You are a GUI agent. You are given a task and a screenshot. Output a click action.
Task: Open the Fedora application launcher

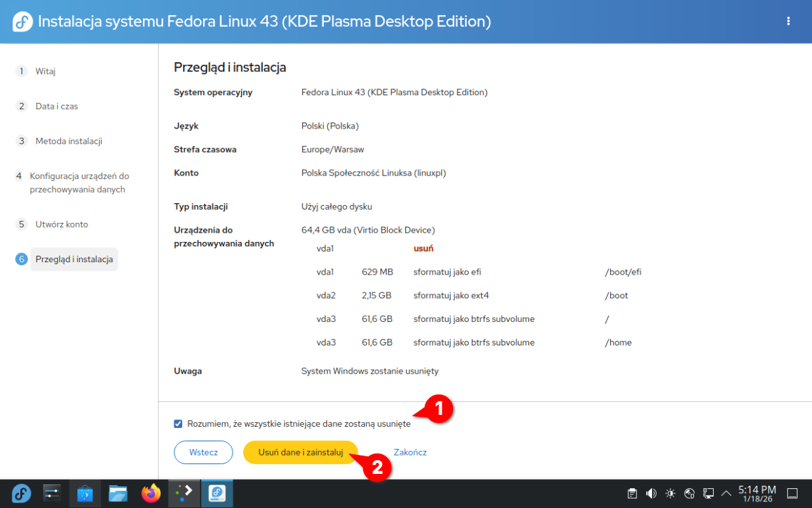coord(22,493)
